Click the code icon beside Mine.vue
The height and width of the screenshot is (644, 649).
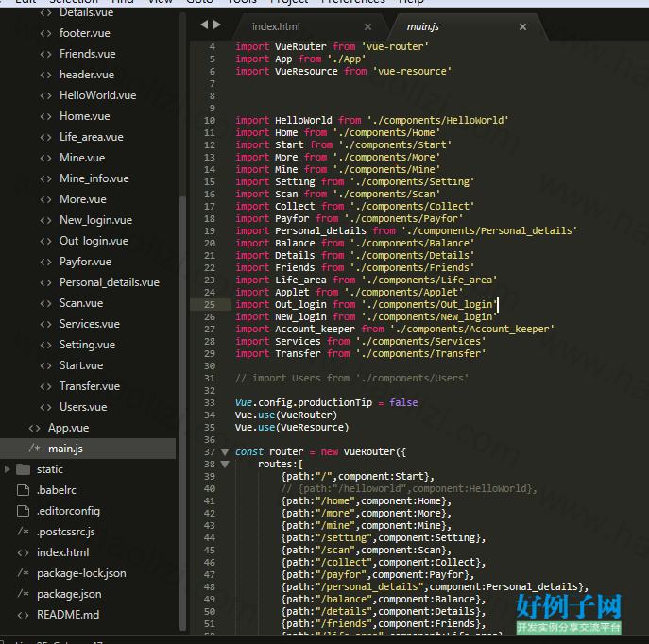click(46, 158)
